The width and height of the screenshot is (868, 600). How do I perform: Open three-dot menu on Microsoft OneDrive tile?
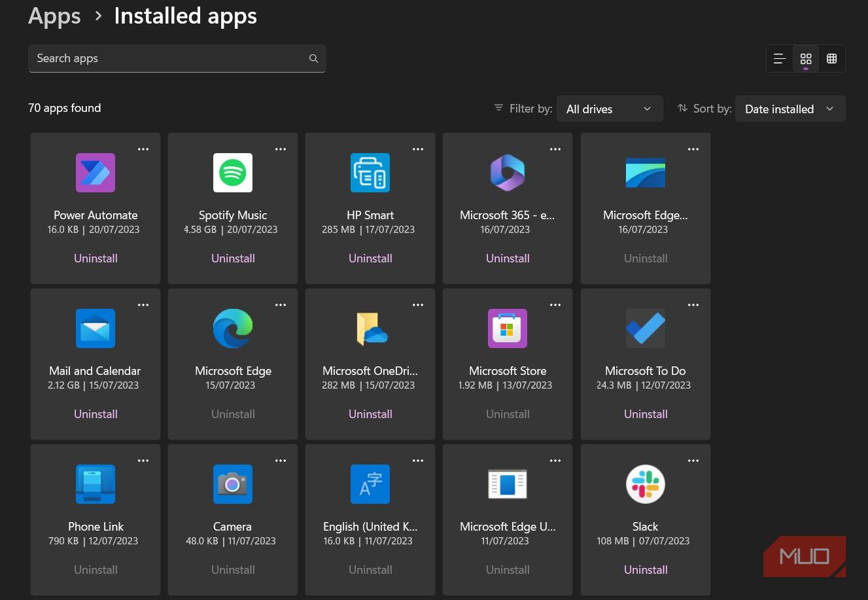418,305
